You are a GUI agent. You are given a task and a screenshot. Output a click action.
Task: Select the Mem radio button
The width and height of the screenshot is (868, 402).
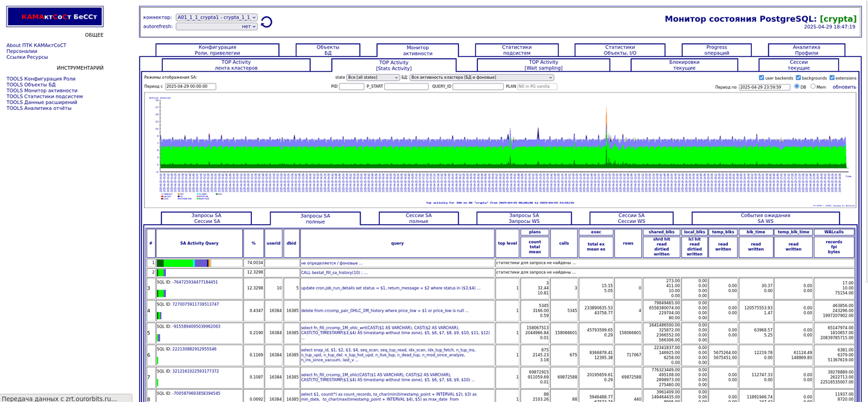tap(813, 87)
